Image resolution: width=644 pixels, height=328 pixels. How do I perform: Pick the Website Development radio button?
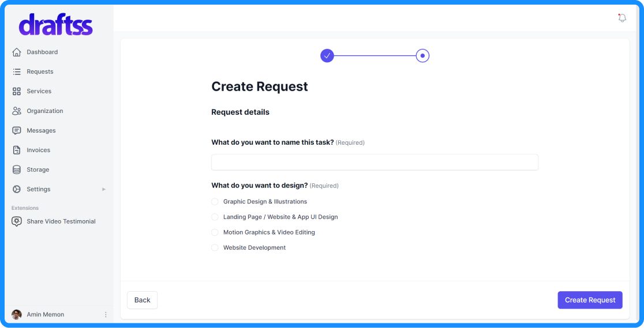[x=215, y=248]
